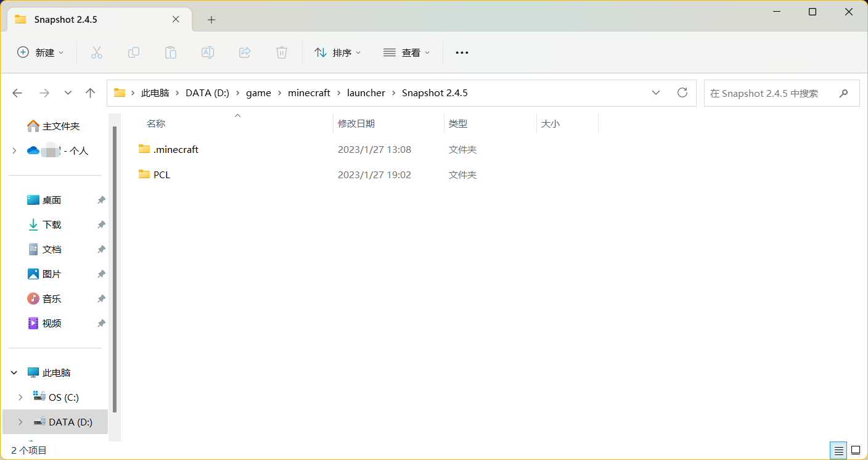Click the Back navigation arrow
Screen dimensions: 868x460
[x=17, y=92]
